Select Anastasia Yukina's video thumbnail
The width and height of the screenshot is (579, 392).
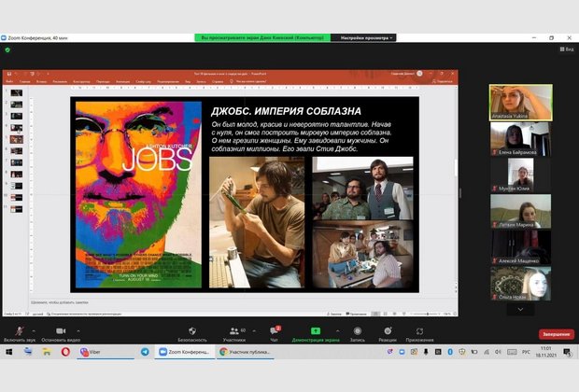[520, 103]
